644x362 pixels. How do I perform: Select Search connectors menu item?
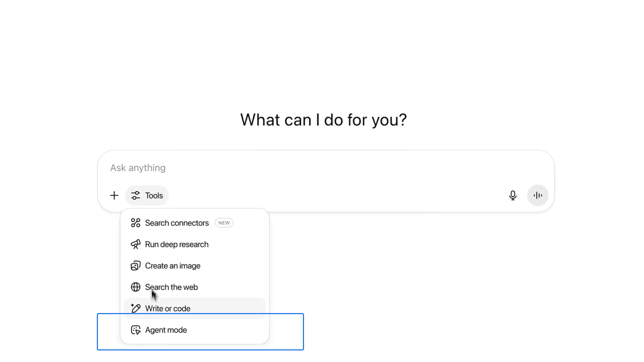click(x=194, y=223)
